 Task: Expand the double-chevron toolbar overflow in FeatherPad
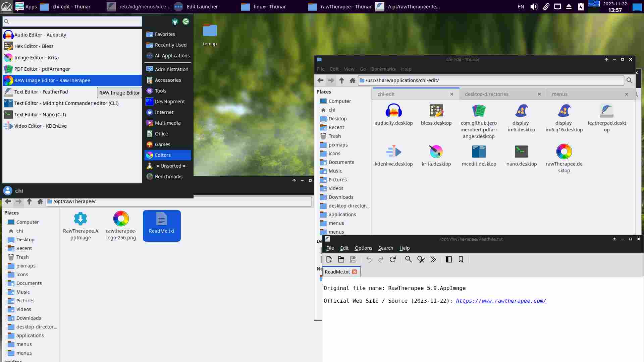pyautogui.click(x=433, y=259)
